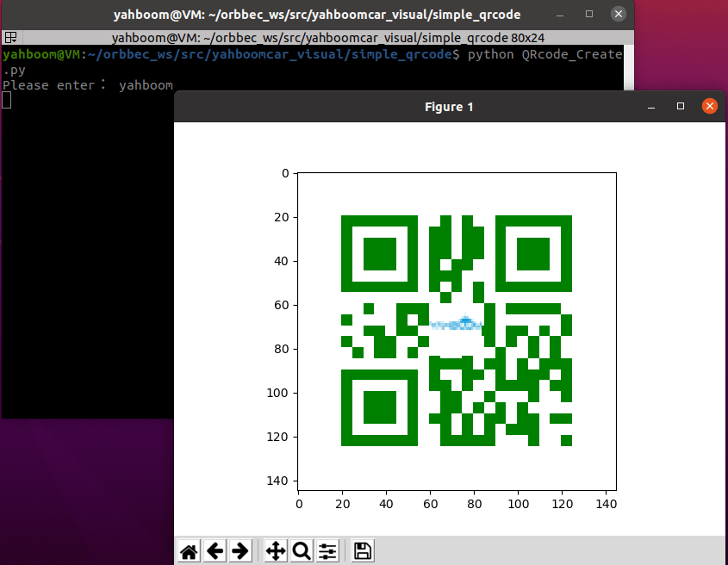Save the figure with floppy disk icon
Image resolution: width=728 pixels, height=565 pixels.
pos(363,551)
